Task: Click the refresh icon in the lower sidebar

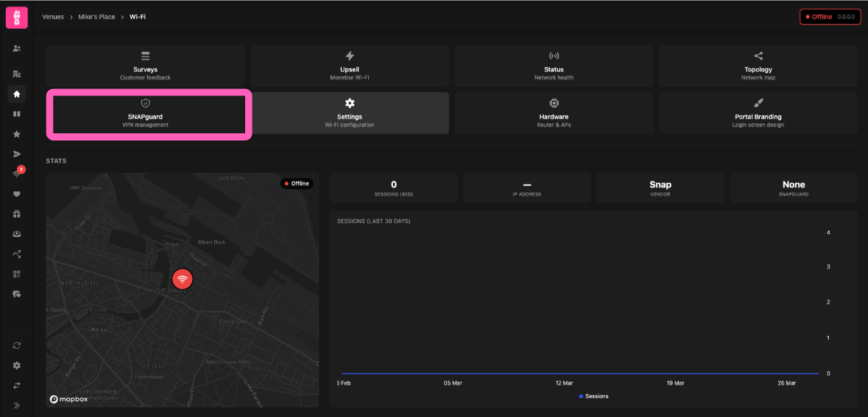Action: 16,345
